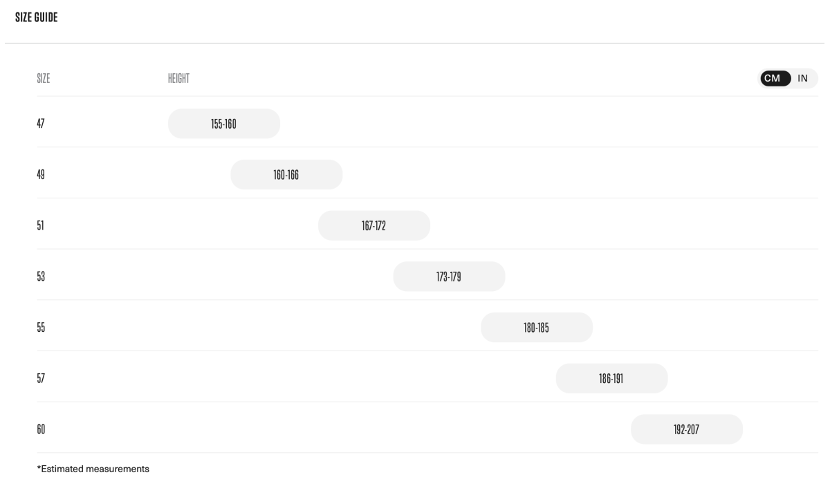Viewport: 830px width, 504px height.
Task: Select the 160-166 height range
Action: [286, 175]
